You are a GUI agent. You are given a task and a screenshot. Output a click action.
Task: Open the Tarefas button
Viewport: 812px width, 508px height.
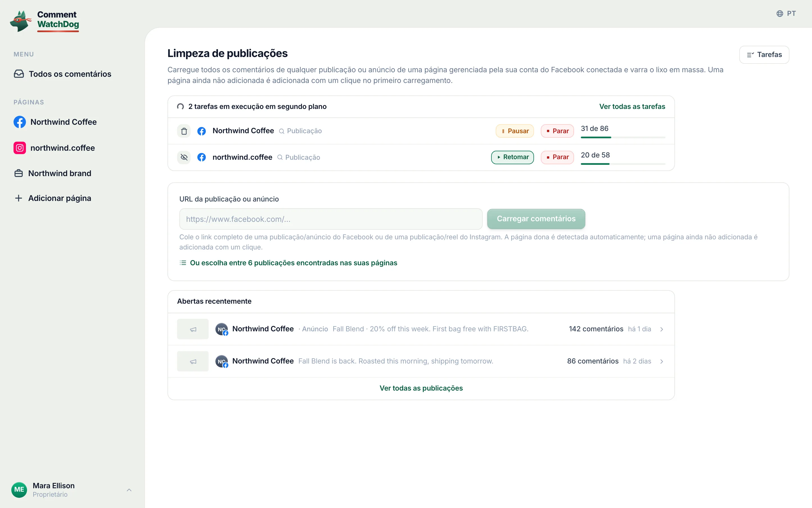(764, 55)
